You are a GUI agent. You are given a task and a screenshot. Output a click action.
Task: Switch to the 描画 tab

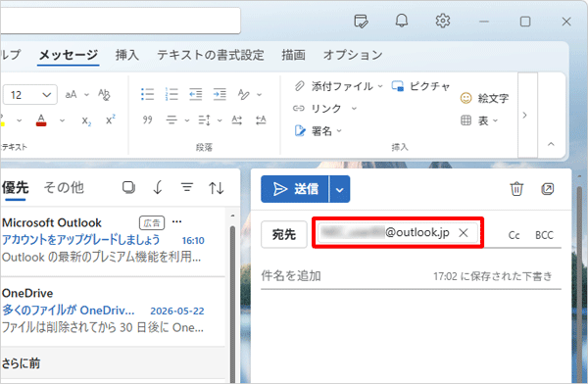tap(294, 55)
